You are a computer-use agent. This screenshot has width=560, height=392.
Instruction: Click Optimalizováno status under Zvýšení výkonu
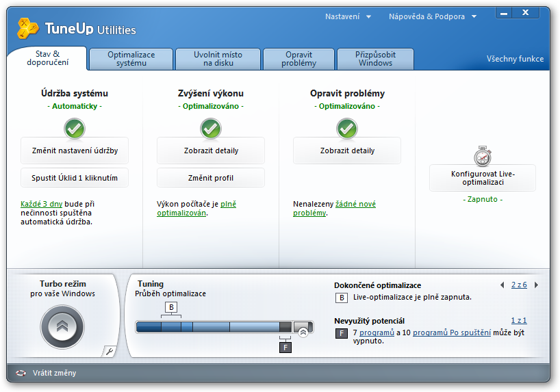point(211,106)
